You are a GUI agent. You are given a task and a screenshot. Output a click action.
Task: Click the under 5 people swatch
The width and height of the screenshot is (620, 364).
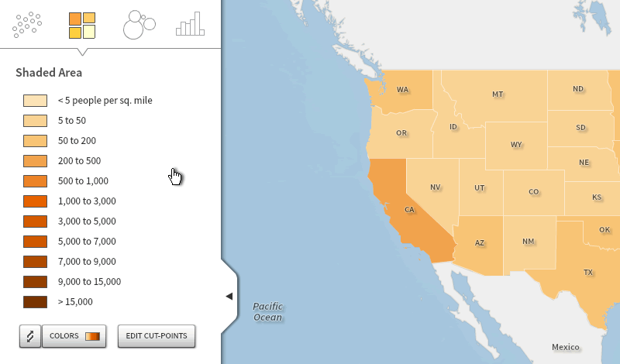pyautogui.click(x=35, y=101)
